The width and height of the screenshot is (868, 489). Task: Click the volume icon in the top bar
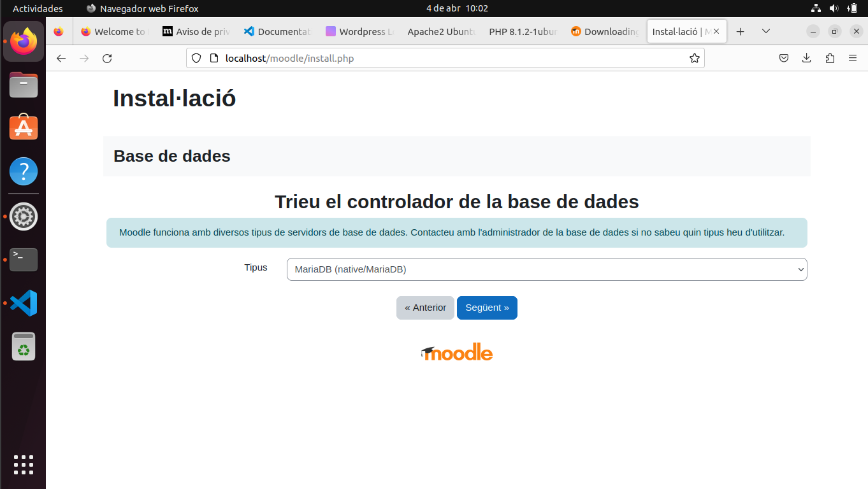point(834,8)
